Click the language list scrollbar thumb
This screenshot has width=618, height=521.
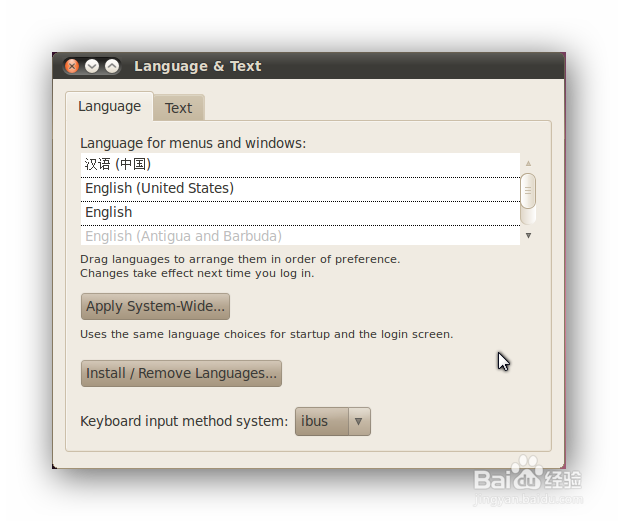point(528,191)
